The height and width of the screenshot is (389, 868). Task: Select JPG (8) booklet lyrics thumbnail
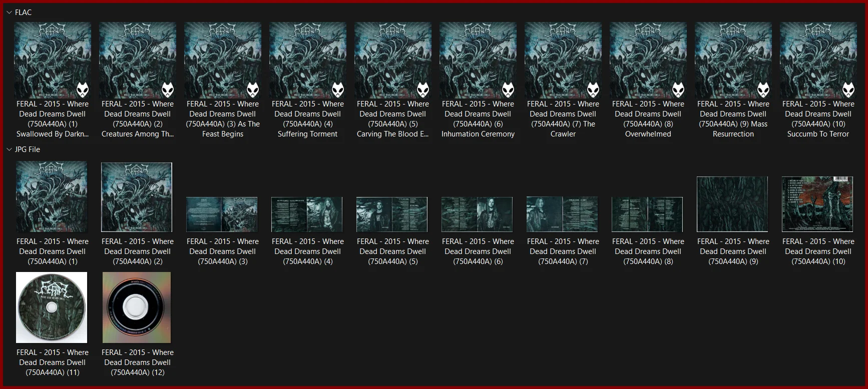click(x=647, y=214)
